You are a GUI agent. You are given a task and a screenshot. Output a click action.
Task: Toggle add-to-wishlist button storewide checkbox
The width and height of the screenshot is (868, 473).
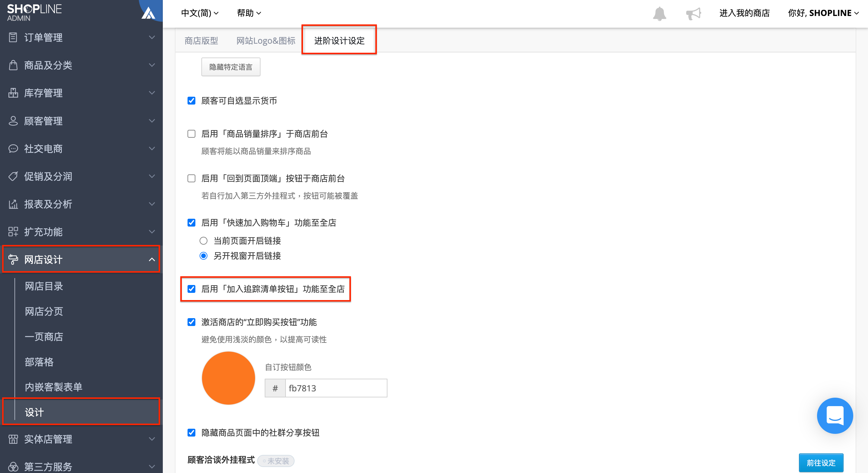pyautogui.click(x=191, y=289)
